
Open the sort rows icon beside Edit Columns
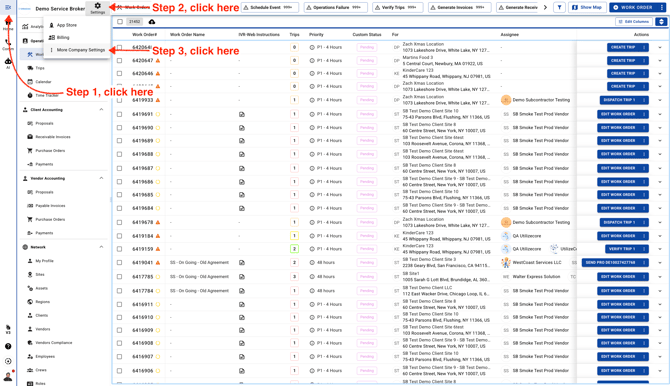click(661, 21)
